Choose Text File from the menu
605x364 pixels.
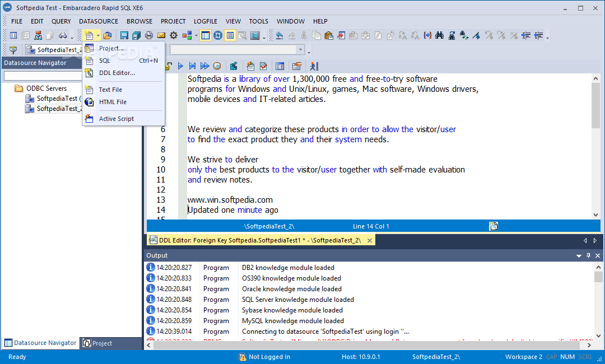coord(123,90)
